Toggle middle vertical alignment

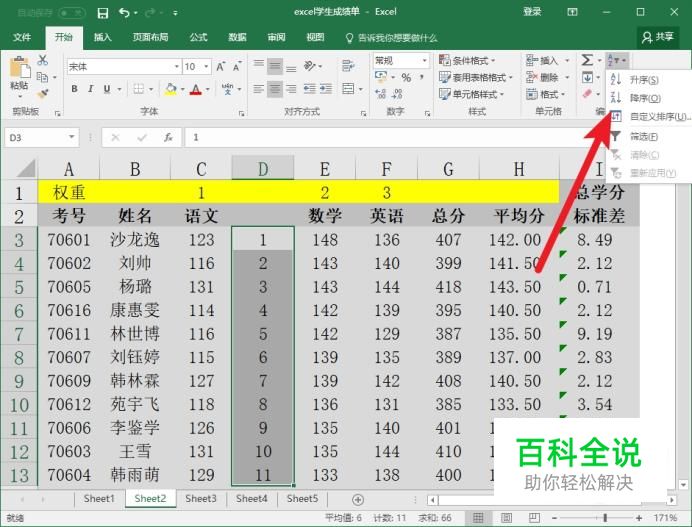[x=275, y=67]
